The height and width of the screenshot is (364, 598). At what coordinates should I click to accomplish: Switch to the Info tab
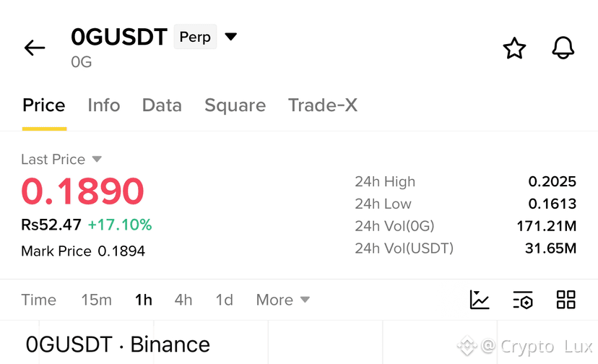pos(104,105)
